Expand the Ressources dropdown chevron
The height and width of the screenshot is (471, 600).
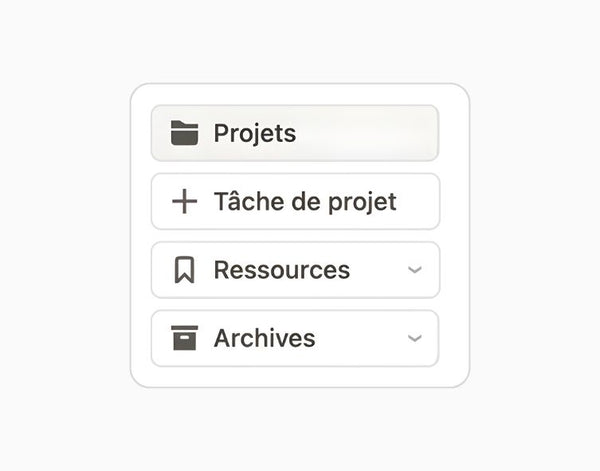415,270
